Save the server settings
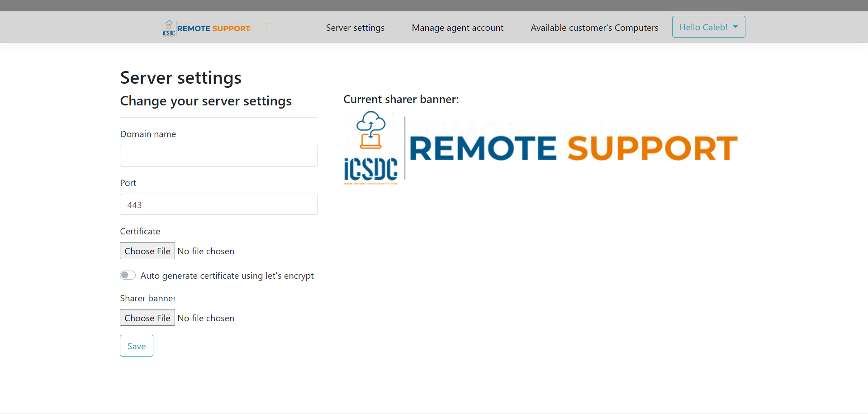Screen dimensions: 868x414 [x=137, y=346]
